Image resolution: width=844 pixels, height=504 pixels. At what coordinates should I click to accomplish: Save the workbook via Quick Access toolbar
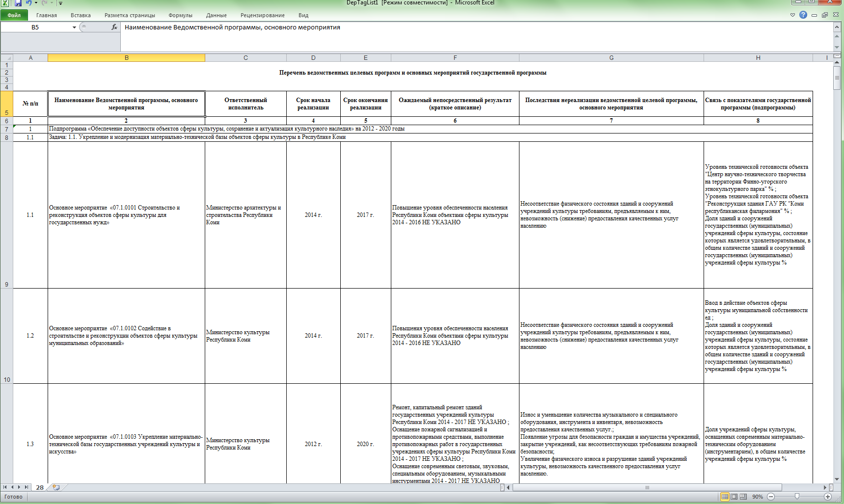pos(18,3)
